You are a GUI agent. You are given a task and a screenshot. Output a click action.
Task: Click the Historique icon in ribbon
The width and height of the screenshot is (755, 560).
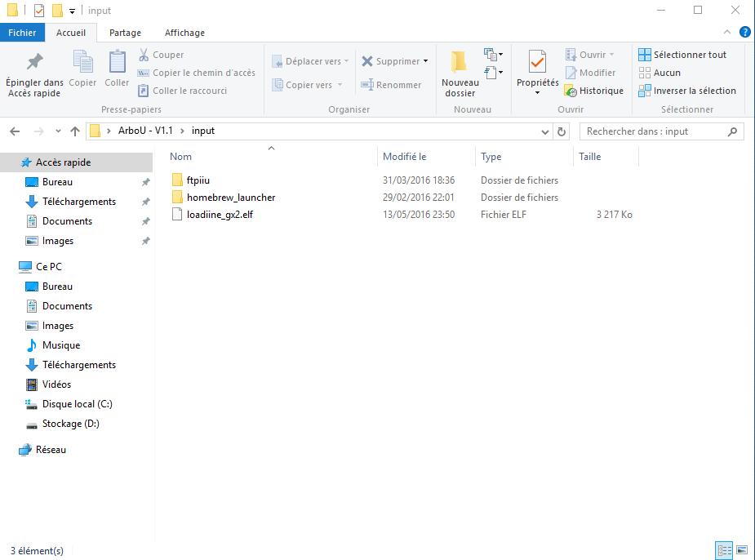(x=594, y=91)
